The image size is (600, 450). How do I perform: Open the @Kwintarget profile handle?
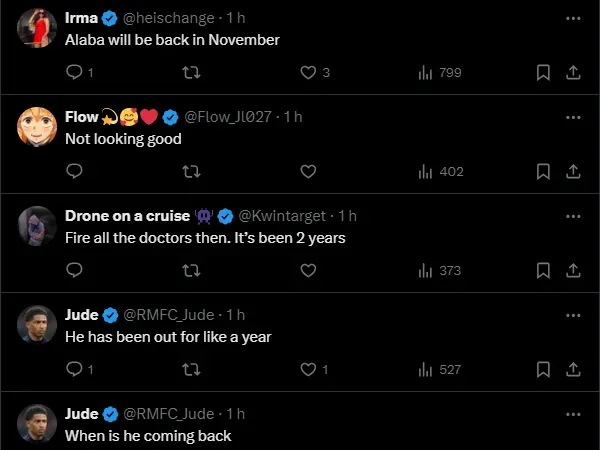pyautogui.click(x=283, y=216)
